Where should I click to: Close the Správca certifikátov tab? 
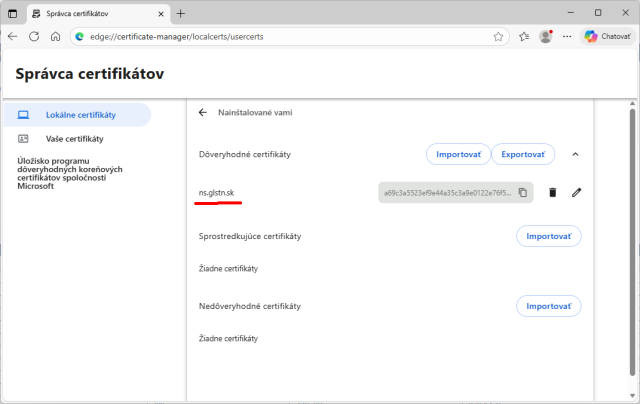click(161, 14)
